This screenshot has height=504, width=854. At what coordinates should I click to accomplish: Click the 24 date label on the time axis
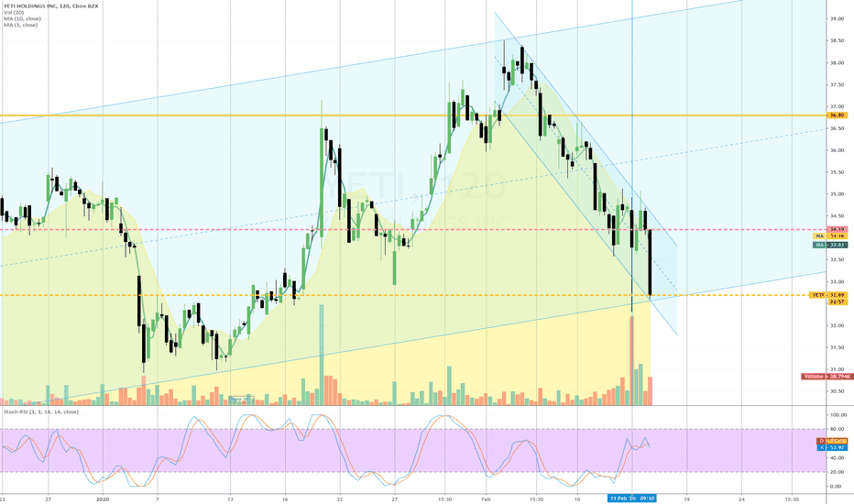coord(742,499)
